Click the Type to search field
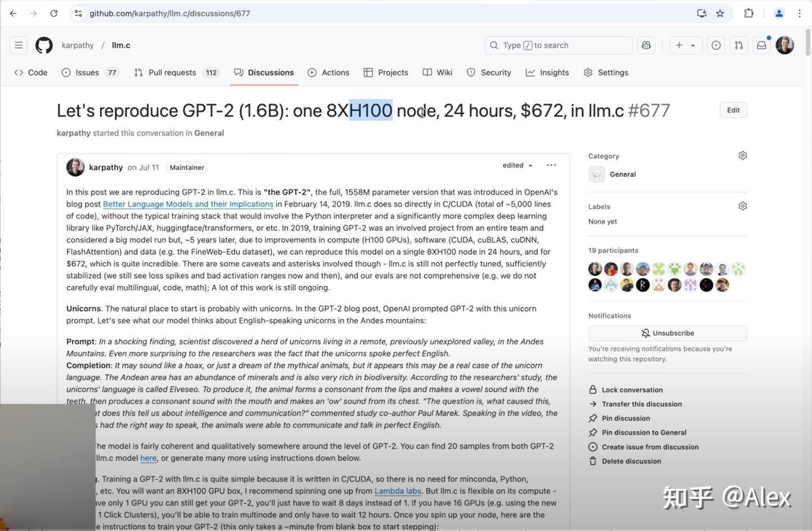The image size is (812, 531). pyautogui.click(x=558, y=45)
